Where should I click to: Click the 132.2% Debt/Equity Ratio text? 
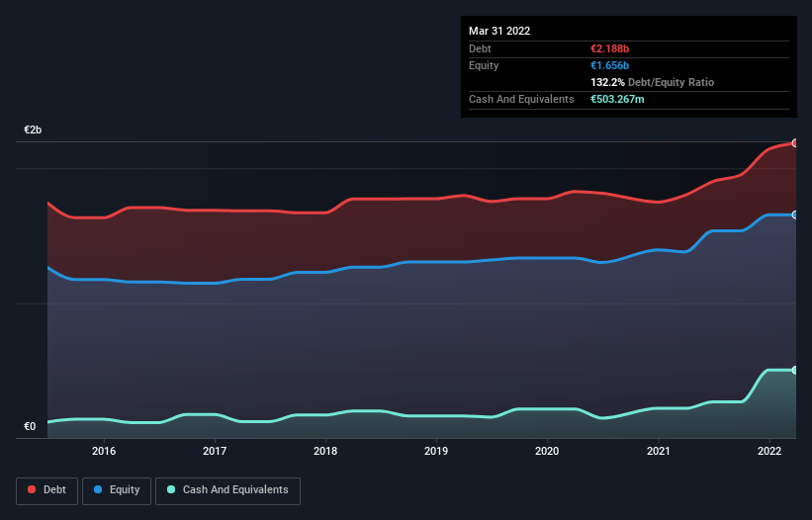pyautogui.click(x=652, y=82)
